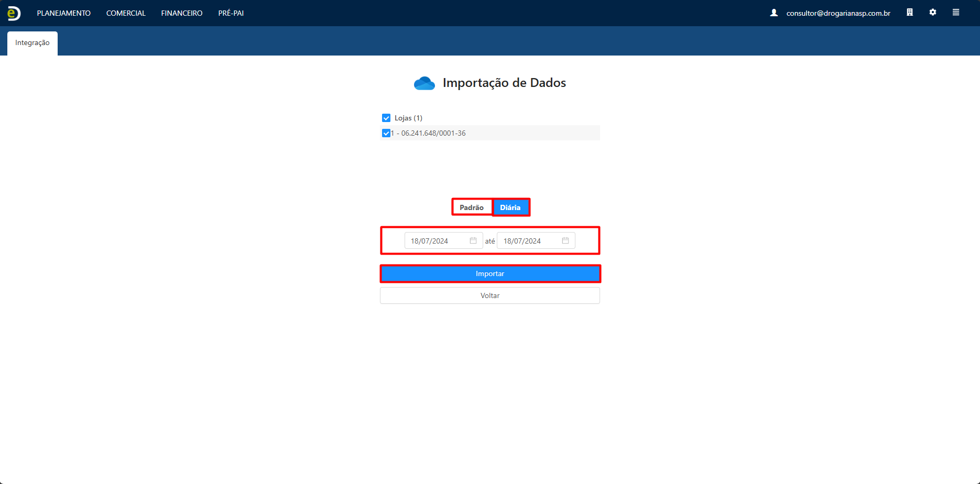Screen dimensions: 980x484
Task: Uncheck store 06.241.648/0001-36 checkbox
Action: (386, 133)
